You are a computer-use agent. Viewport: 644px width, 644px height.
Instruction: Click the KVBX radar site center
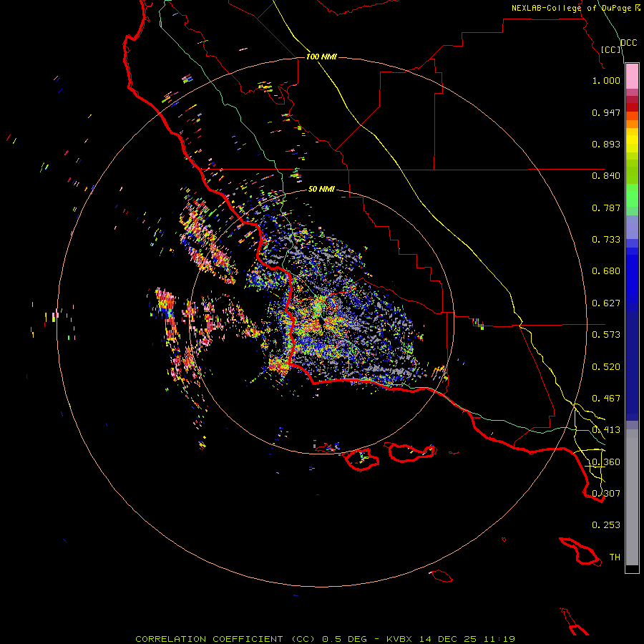[321, 321]
